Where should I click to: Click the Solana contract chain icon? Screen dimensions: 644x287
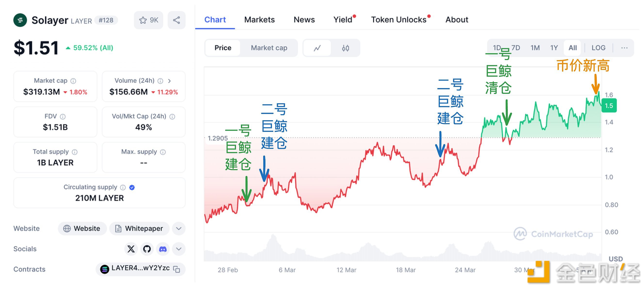click(104, 269)
